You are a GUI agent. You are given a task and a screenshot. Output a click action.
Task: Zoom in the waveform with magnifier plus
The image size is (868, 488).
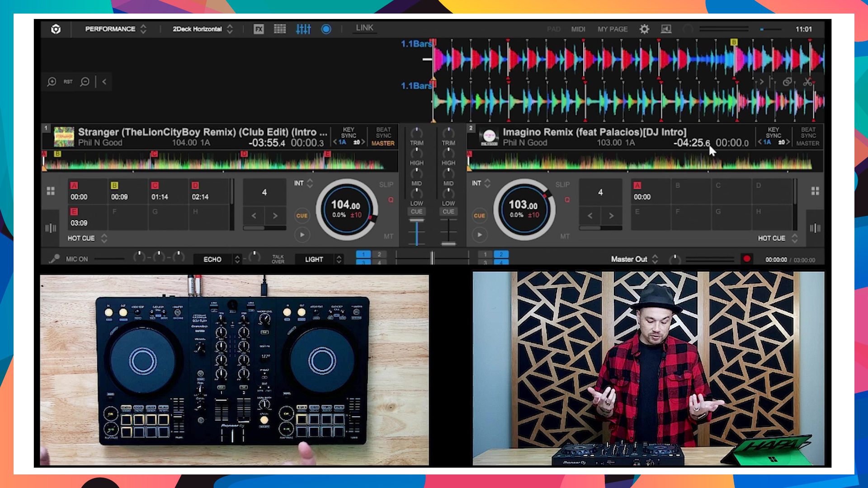(x=52, y=82)
